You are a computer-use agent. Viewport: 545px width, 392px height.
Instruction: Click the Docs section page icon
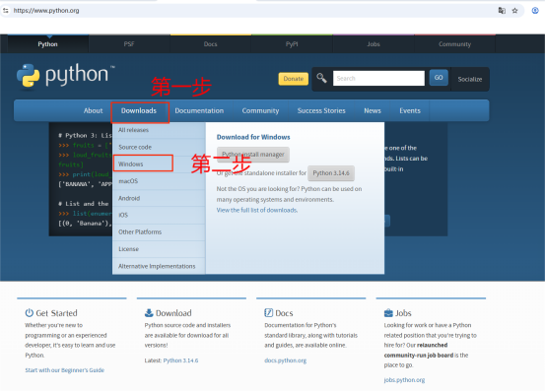[268, 313]
